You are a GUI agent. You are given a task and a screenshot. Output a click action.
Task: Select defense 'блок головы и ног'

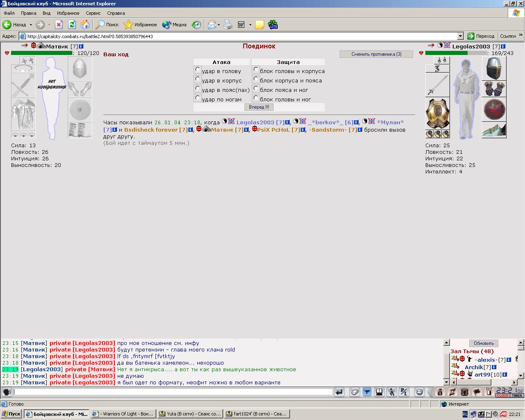coord(256,98)
